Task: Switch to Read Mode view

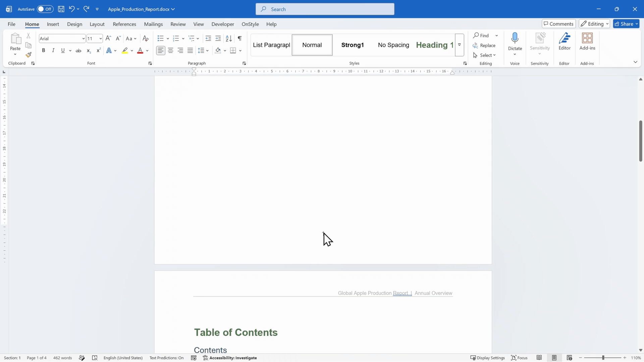Action: point(539,358)
